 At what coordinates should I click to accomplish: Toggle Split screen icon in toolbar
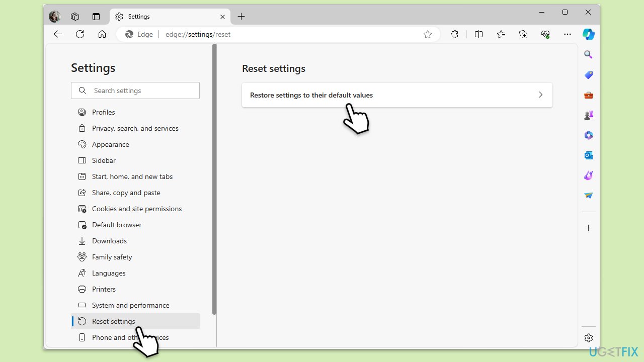click(x=478, y=34)
